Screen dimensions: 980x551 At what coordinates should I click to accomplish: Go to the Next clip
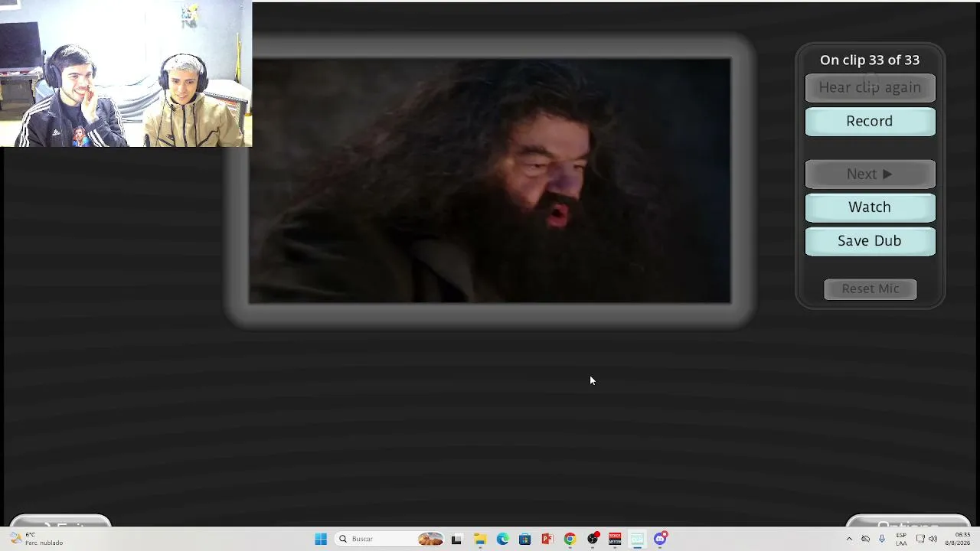pos(870,174)
